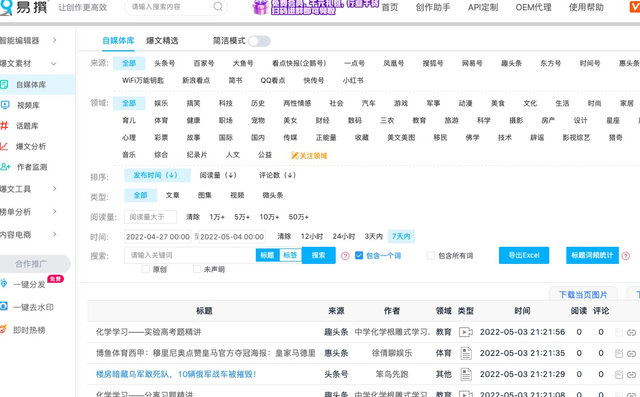Click link icon in 化学学习 实验高考题精讲 row
The image size is (640, 397).
pos(631,333)
